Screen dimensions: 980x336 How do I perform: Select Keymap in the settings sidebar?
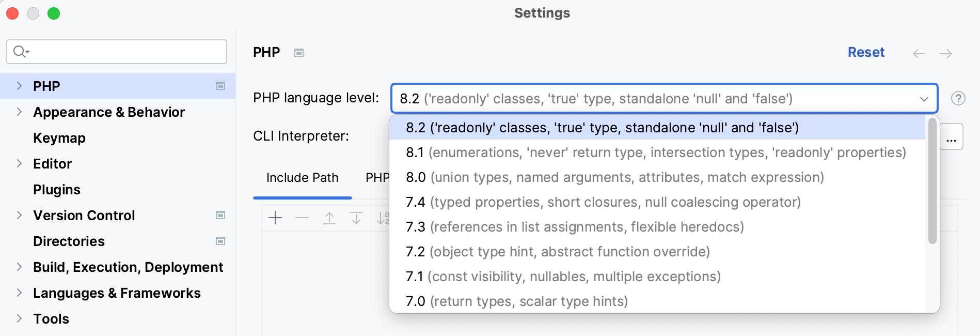[x=59, y=138]
